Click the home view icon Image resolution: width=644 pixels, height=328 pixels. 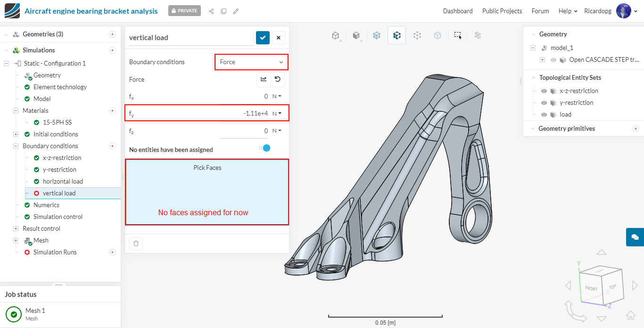[630, 316]
